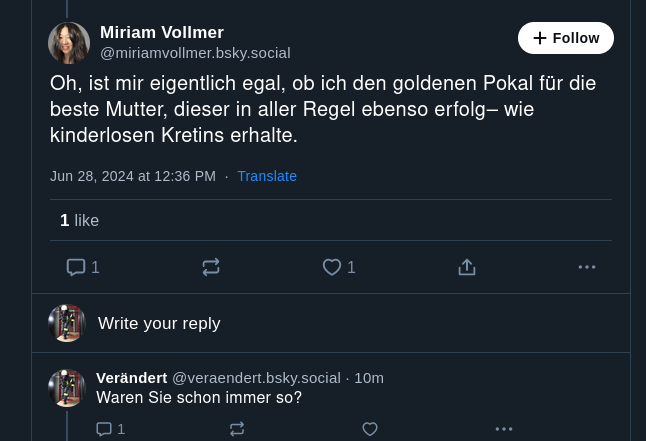Open Miriam Vollmer's profile avatar
646x441 pixels.
coord(69,43)
